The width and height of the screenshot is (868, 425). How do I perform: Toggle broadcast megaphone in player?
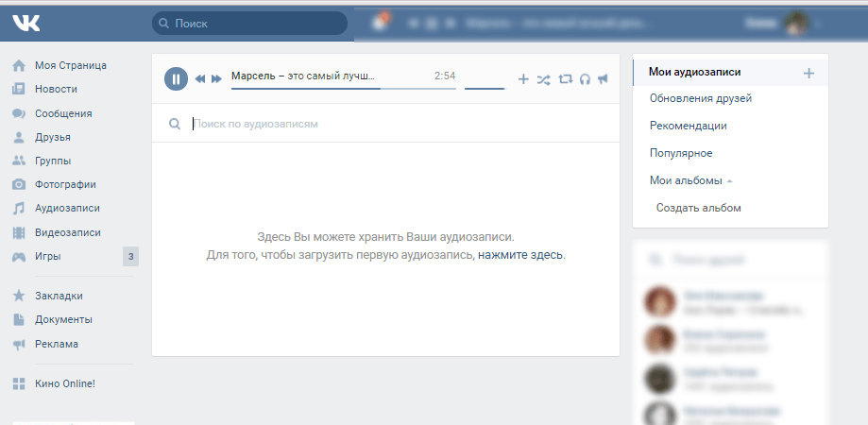click(x=603, y=79)
